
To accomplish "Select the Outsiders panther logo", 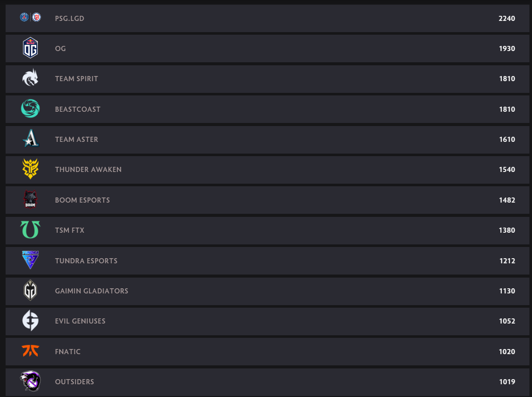I will pyautogui.click(x=30, y=381).
